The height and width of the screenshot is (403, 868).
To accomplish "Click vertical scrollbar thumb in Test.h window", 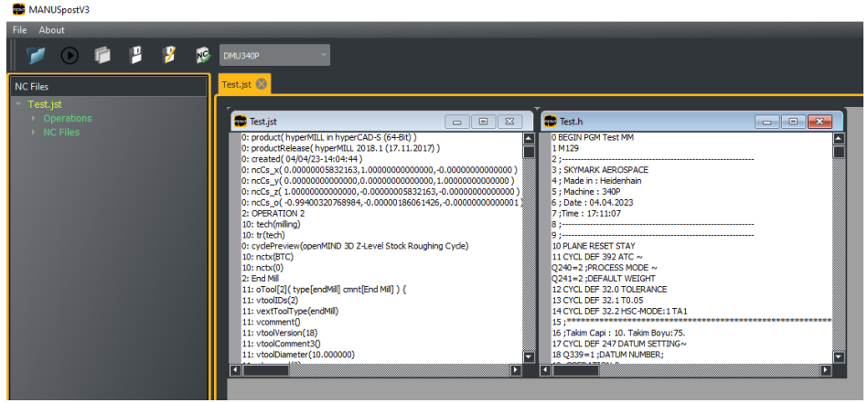I will click(840, 152).
